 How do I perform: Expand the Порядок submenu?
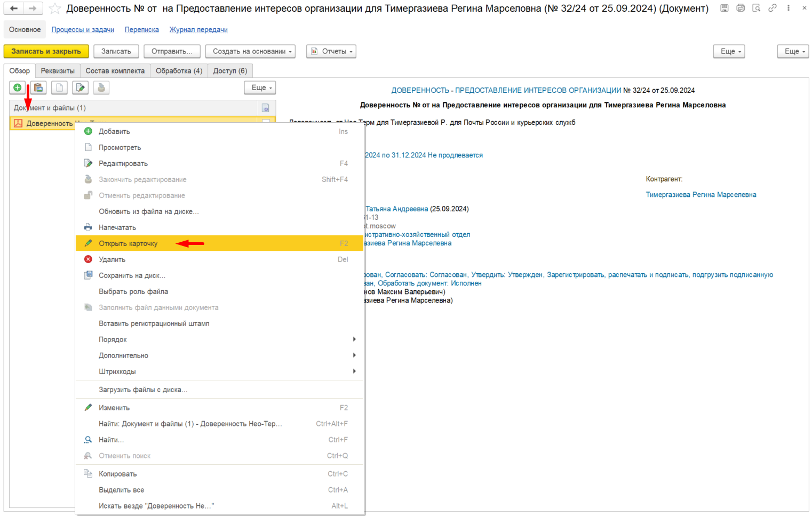click(219, 339)
